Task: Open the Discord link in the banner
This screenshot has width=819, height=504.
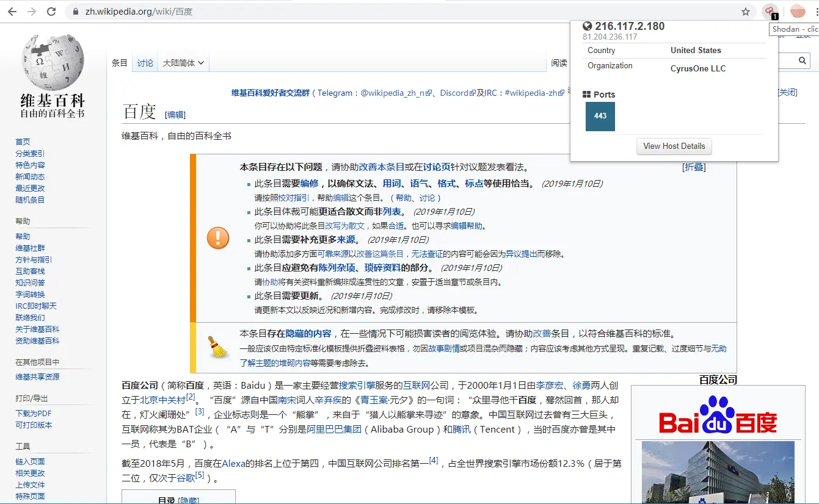Action: pos(457,93)
